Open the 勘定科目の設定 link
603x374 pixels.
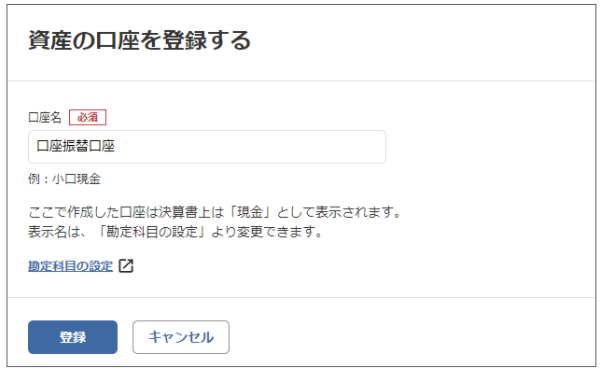[x=70, y=266]
